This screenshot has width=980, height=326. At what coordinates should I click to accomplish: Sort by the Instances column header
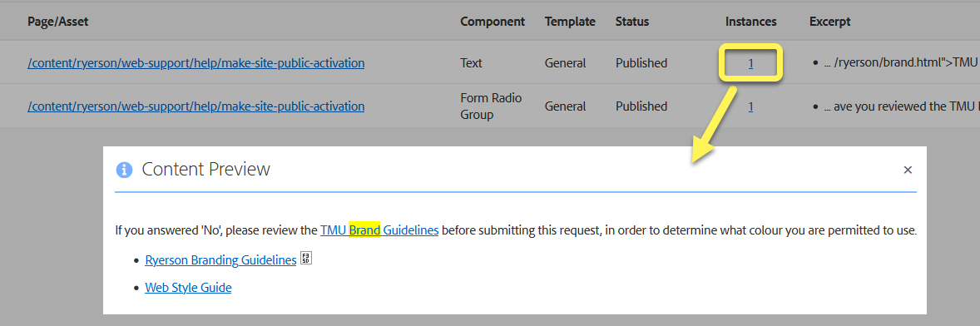coord(750,22)
